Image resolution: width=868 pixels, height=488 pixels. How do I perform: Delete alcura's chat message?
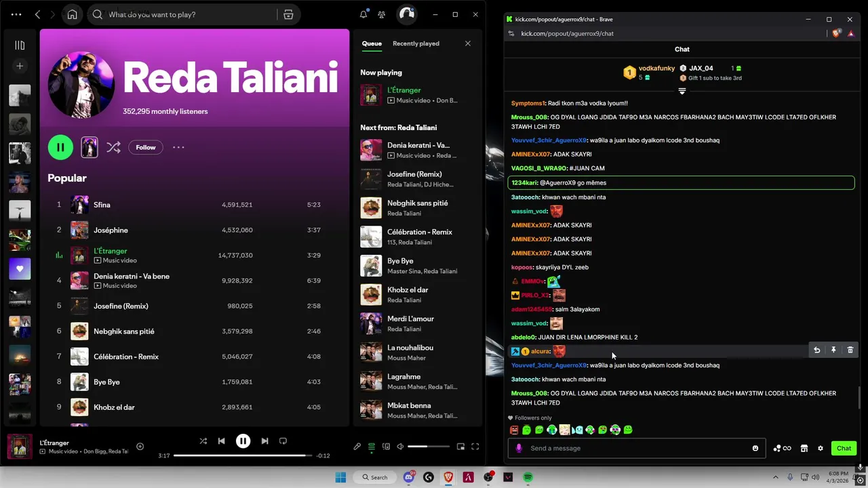point(850,350)
